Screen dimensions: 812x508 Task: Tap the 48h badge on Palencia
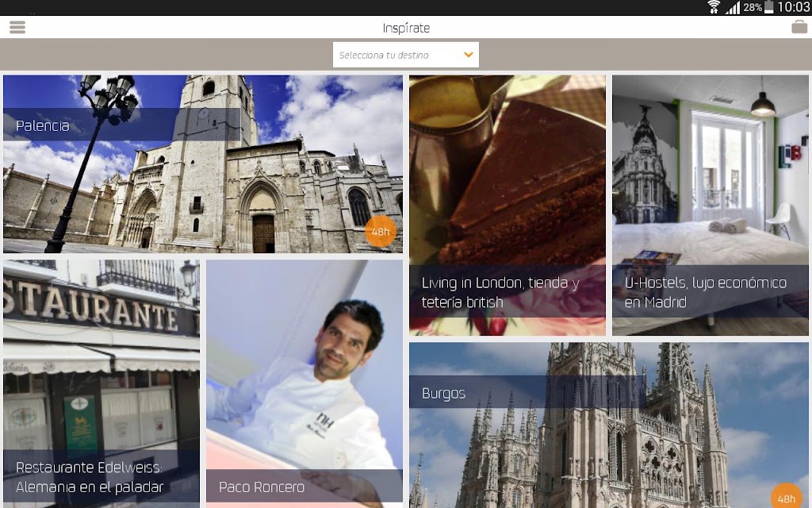(x=380, y=231)
